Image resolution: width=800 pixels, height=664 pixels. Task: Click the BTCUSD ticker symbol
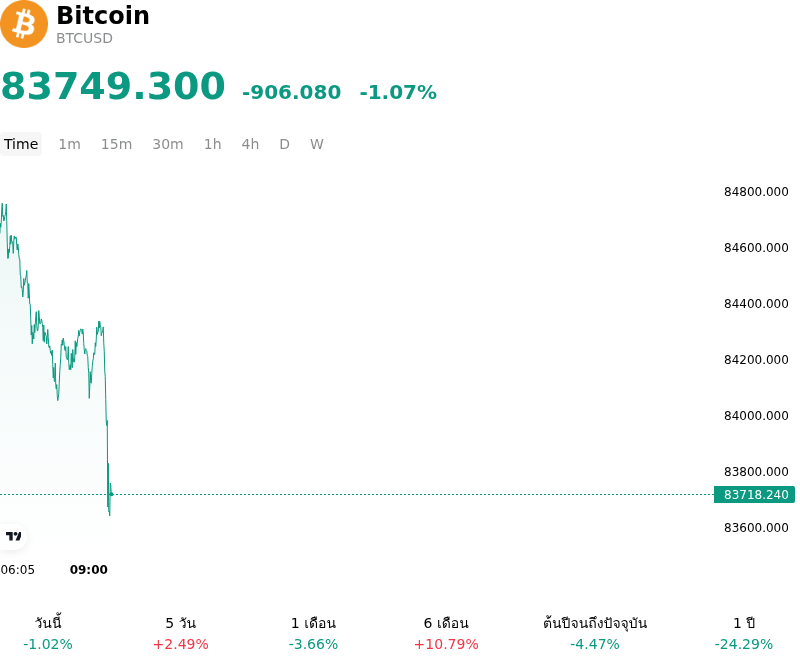84,38
